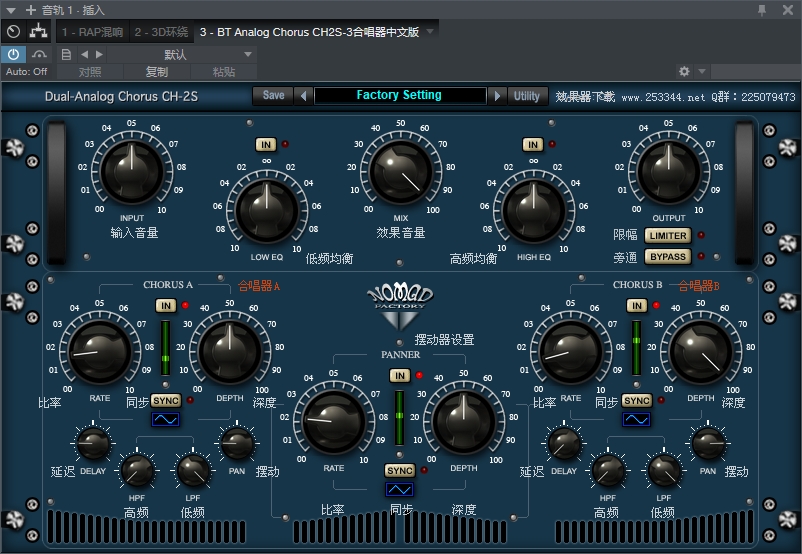Expand the arrow beside the gear icon

click(702, 71)
